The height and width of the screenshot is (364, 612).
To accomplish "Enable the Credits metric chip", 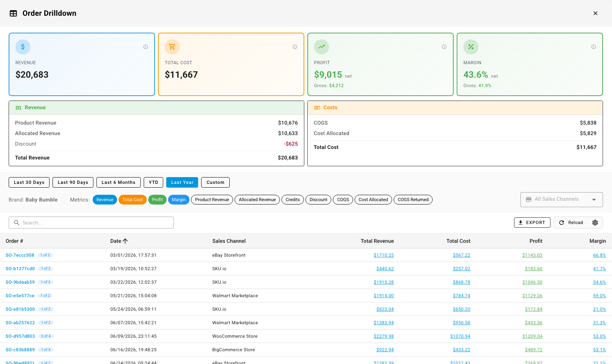I will click(x=293, y=200).
